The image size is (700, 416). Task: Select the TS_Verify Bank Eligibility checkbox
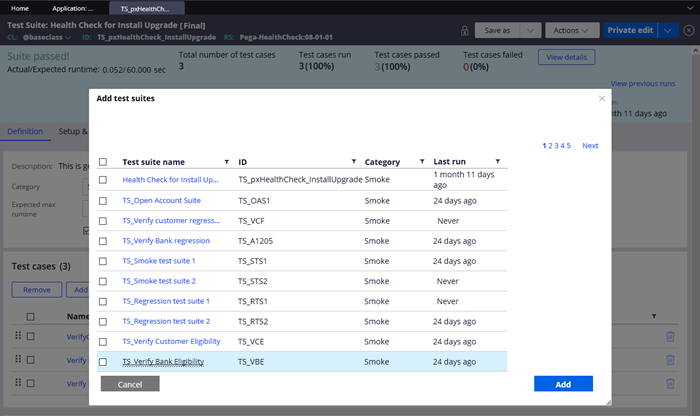coord(103,362)
